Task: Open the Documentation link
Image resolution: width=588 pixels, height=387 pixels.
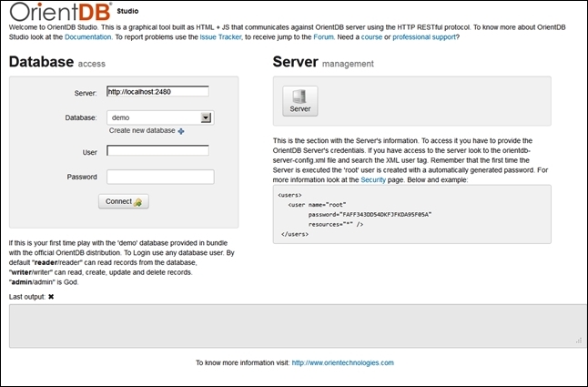Action: 88,37
